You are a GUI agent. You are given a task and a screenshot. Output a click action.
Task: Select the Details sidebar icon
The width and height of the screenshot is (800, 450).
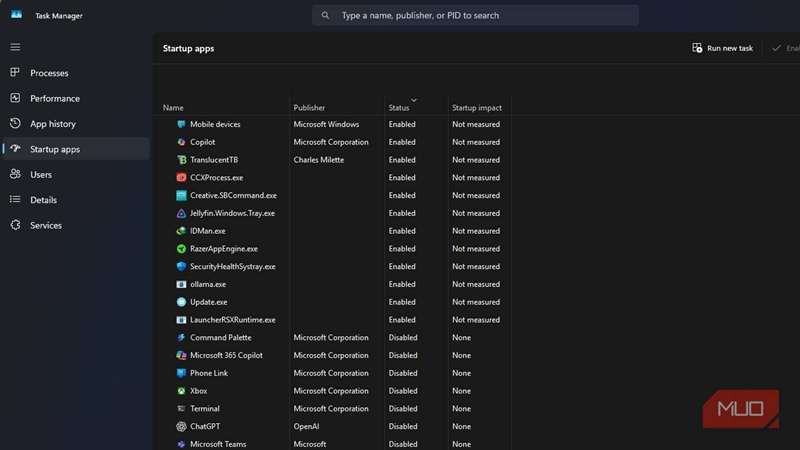pos(15,200)
